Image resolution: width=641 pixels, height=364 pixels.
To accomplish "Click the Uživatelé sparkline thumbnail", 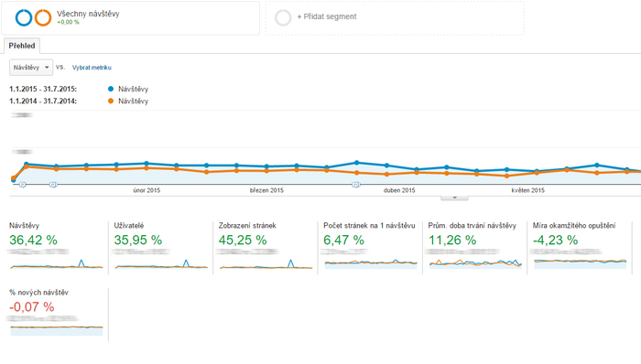I will point(161,264).
